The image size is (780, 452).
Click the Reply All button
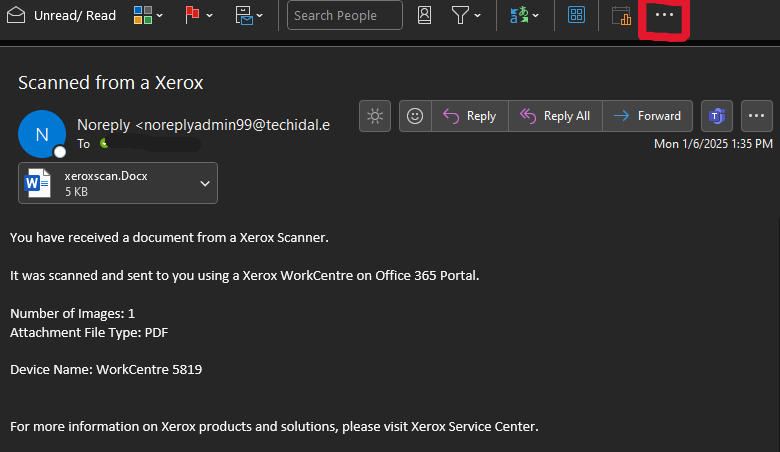[555, 116]
